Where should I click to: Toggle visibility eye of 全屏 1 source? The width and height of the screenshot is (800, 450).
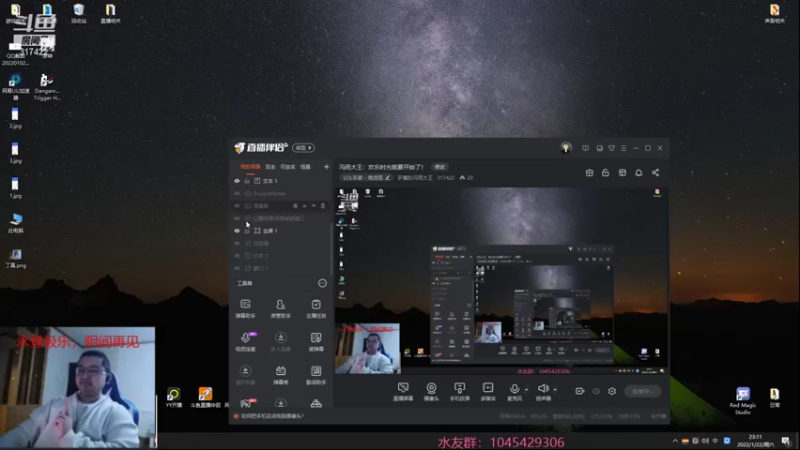coord(237,231)
